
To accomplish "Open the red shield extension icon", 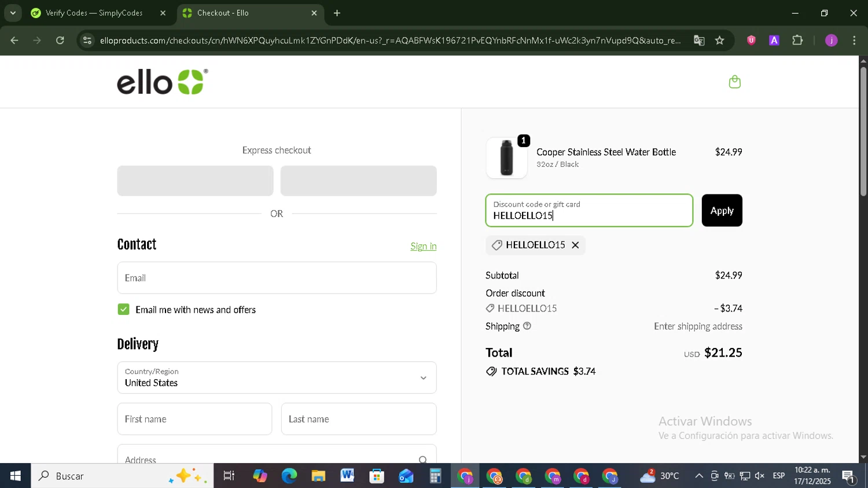I will [751, 41].
